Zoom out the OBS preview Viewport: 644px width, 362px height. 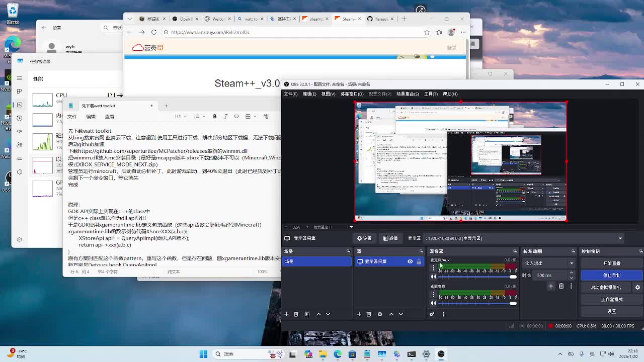point(286,227)
